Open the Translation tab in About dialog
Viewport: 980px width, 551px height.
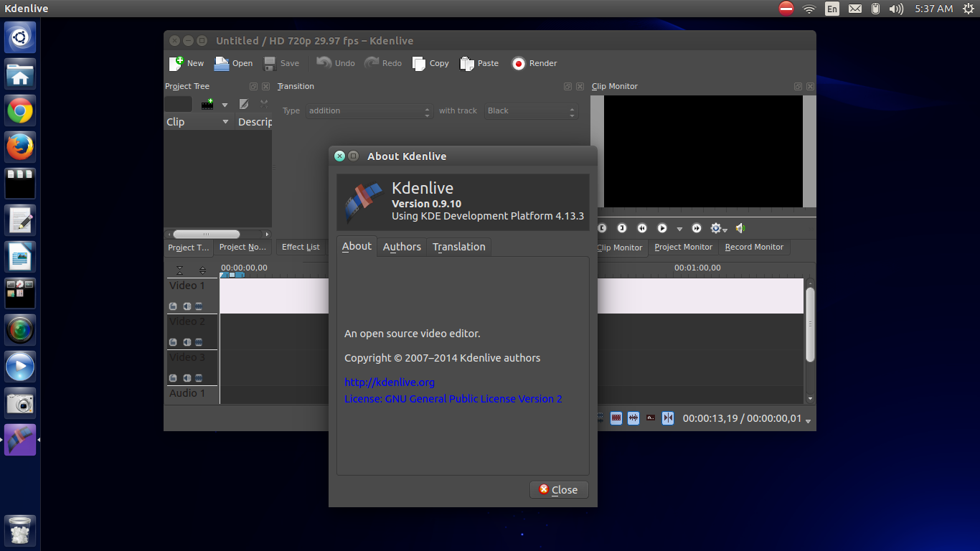pos(459,247)
